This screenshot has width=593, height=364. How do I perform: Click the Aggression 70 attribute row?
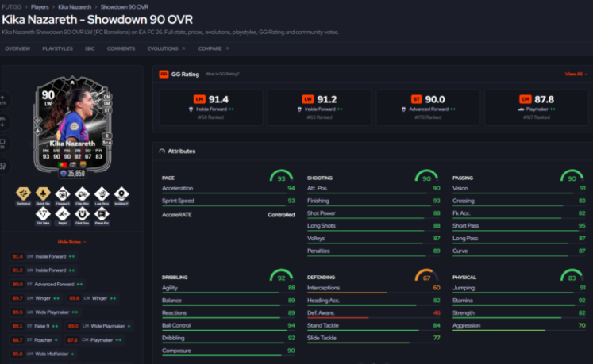click(x=519, y=326)
